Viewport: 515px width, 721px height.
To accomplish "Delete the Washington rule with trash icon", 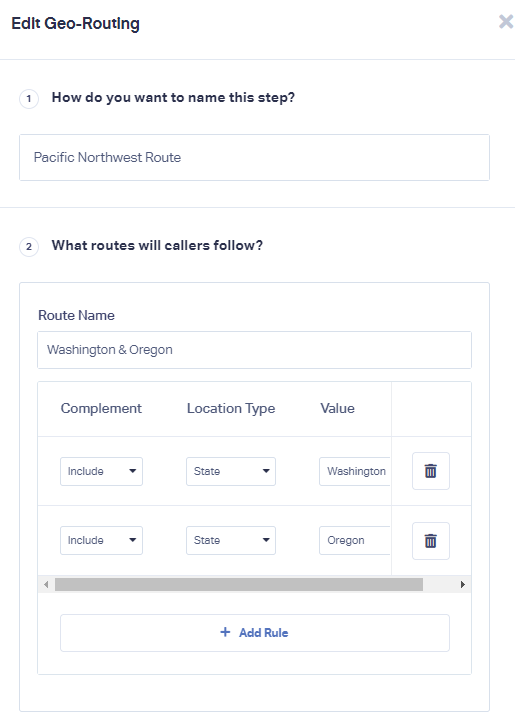I will click(431, 471).
